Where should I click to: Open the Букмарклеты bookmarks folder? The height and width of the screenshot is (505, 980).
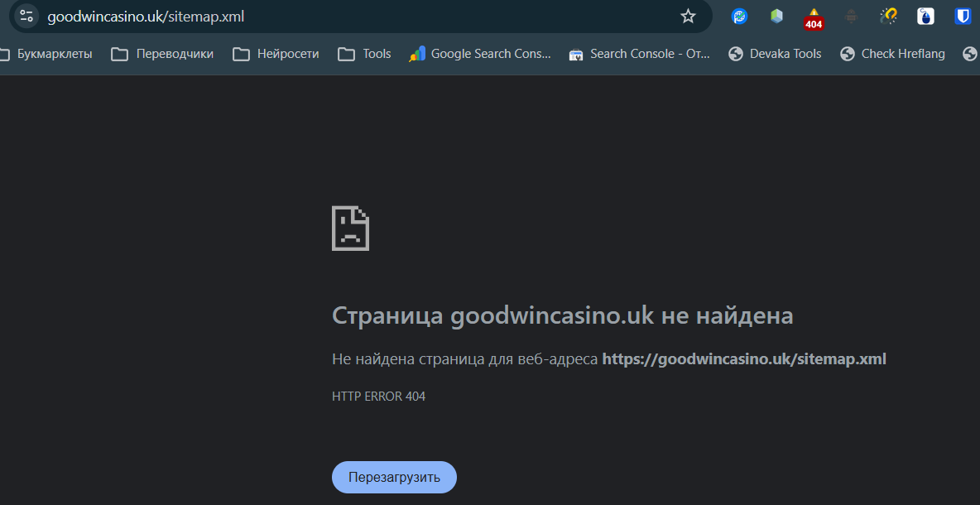(x=45, y=55)
